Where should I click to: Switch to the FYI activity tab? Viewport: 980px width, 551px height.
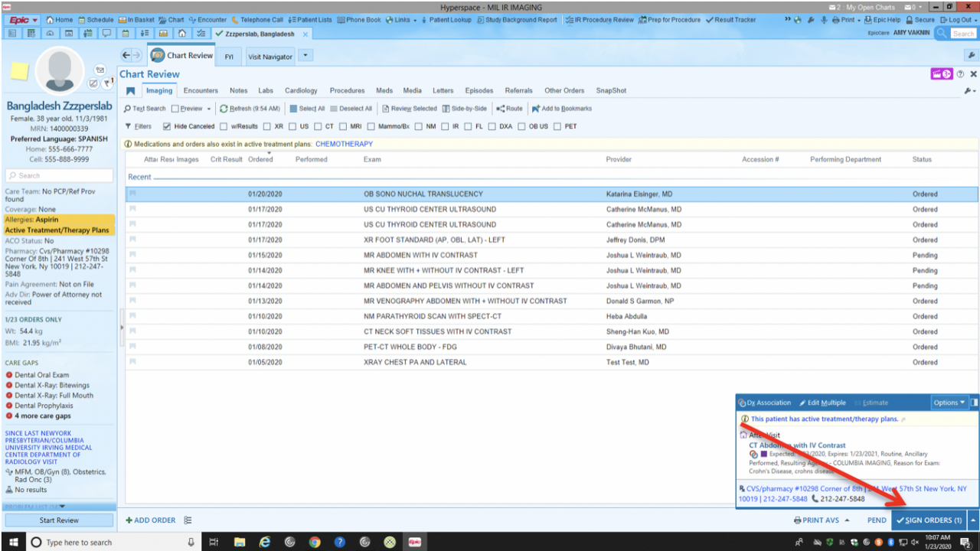point(230,57)
